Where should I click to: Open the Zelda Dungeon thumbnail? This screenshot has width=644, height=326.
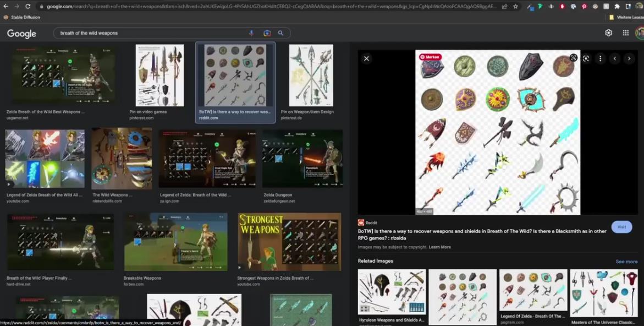click(x=302, y=159)
